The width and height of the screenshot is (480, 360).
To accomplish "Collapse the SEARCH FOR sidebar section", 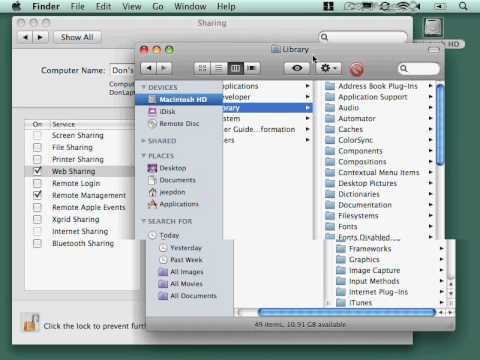I will tap(144, 221).
